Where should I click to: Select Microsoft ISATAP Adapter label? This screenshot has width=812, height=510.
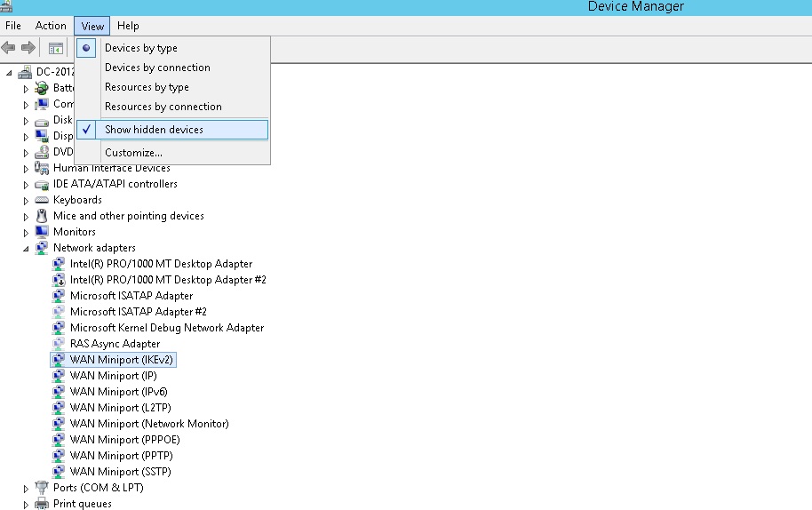(x=131, y=296)
